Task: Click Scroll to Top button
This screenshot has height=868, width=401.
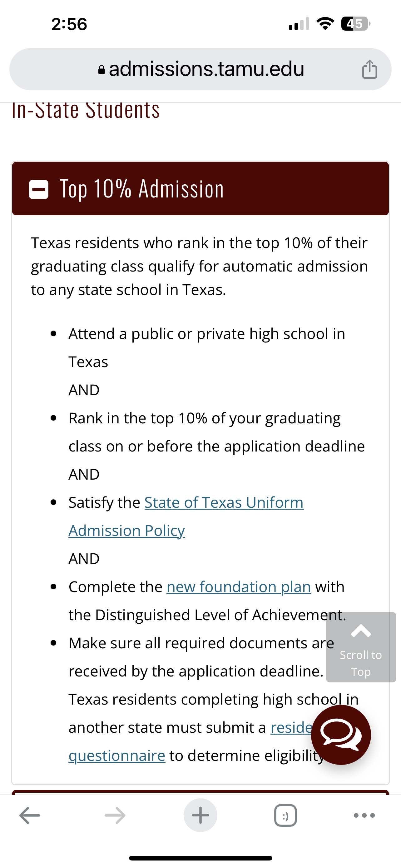Action: click(361, 647)
